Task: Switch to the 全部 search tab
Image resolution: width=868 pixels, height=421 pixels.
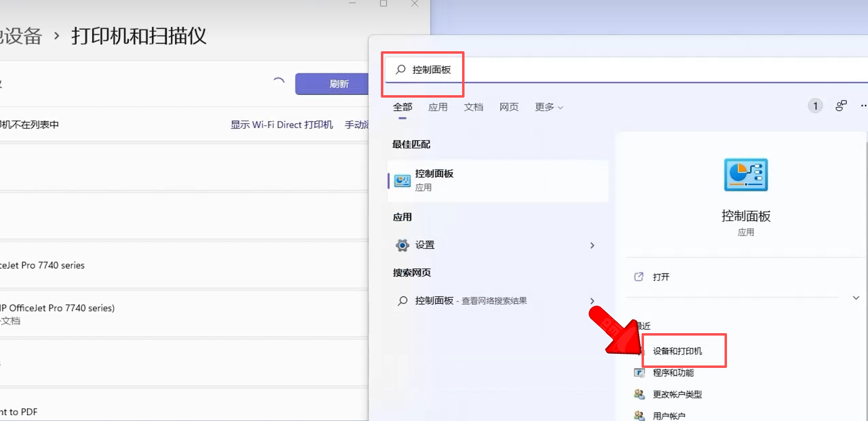Action: [x=402, y=107]
